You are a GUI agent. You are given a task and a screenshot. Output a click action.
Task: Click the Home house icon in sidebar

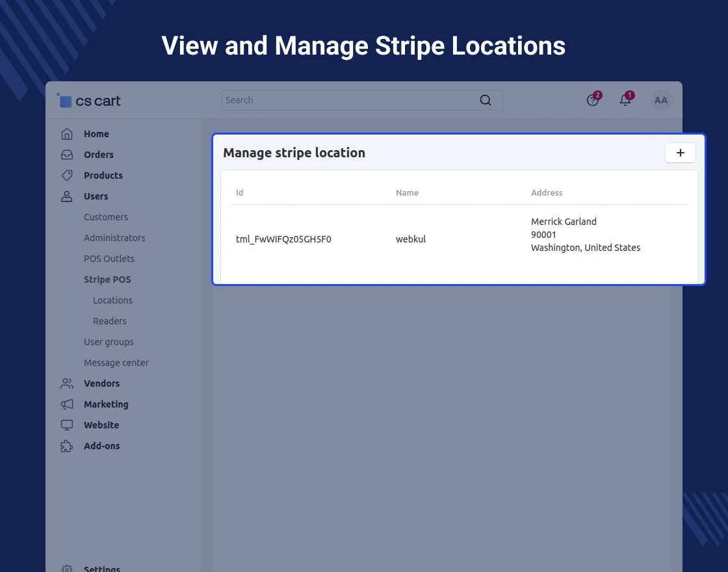click(x=66, y=134)
